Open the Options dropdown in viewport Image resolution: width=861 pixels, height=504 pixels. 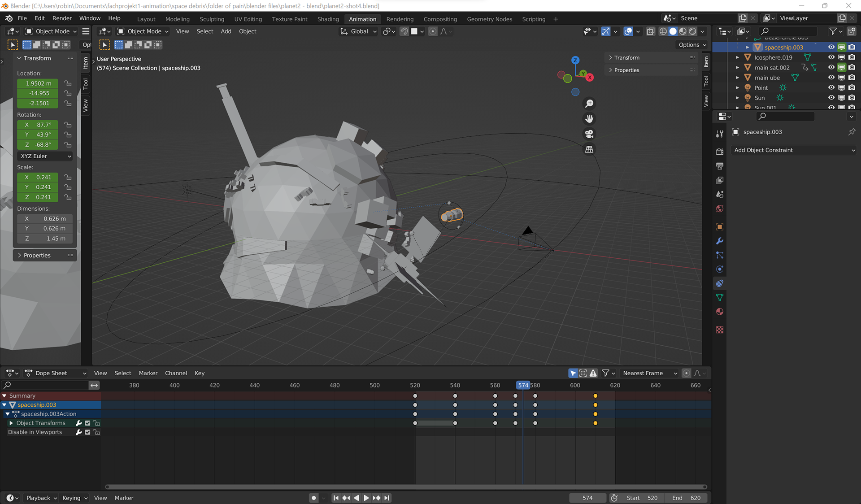coord(692,45)
